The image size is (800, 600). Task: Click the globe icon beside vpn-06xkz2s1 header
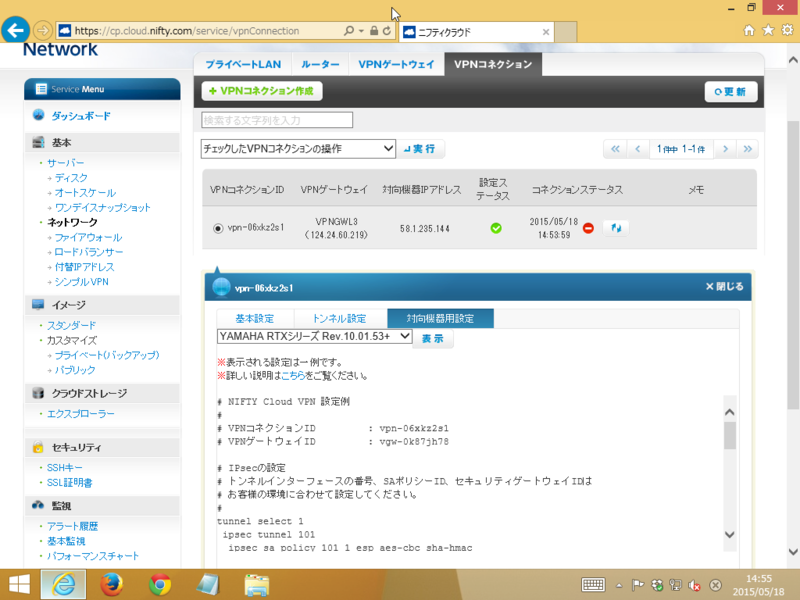[221, 287]
